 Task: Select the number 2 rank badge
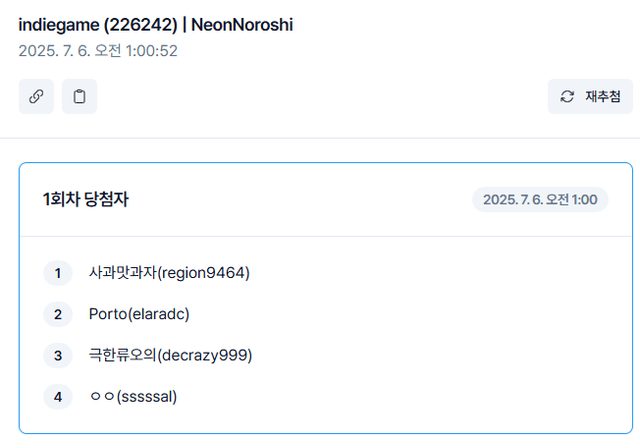(58, 314)
